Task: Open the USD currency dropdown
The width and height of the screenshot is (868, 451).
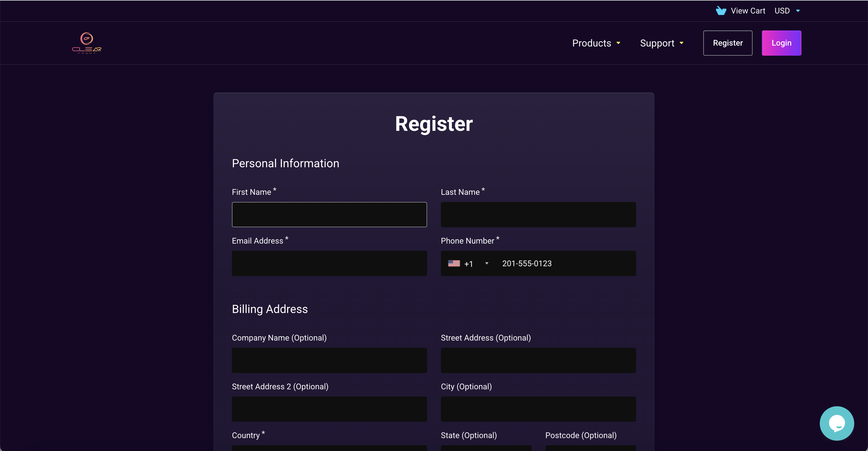Action: pyautogui.click(x=787, y=11)
